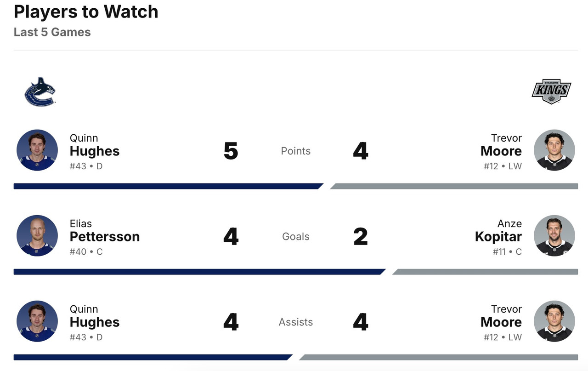588x371 pixels.
Task: Click the Points stat label
Action: 296,151
